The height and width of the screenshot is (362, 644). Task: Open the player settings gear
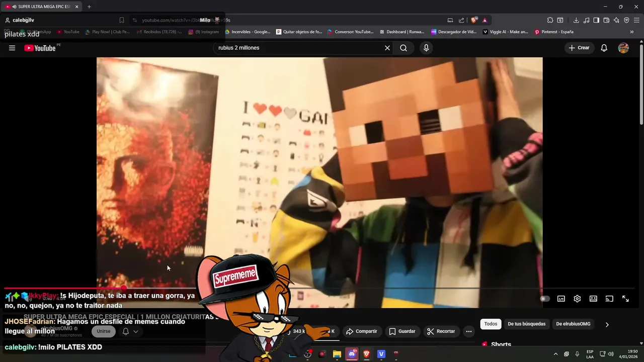[577, 299]
